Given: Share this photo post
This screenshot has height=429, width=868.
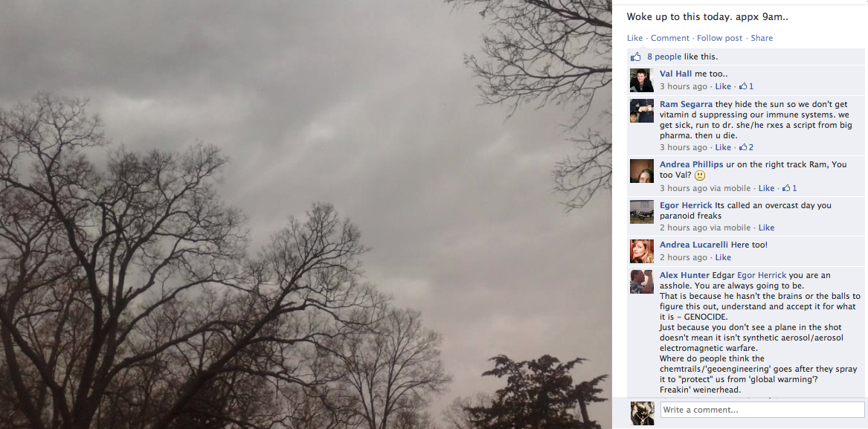Looking at the screenshot, I should (762, 38).
